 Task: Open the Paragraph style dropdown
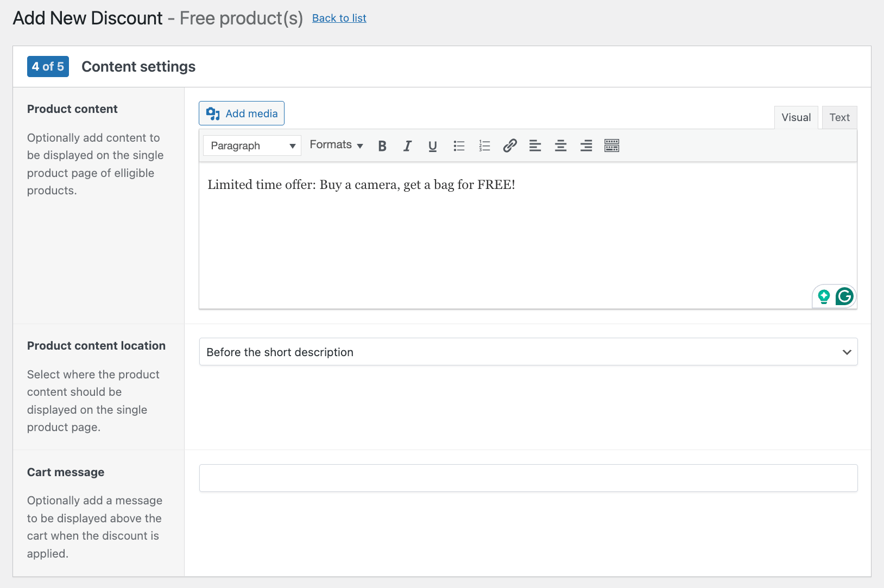251,146
